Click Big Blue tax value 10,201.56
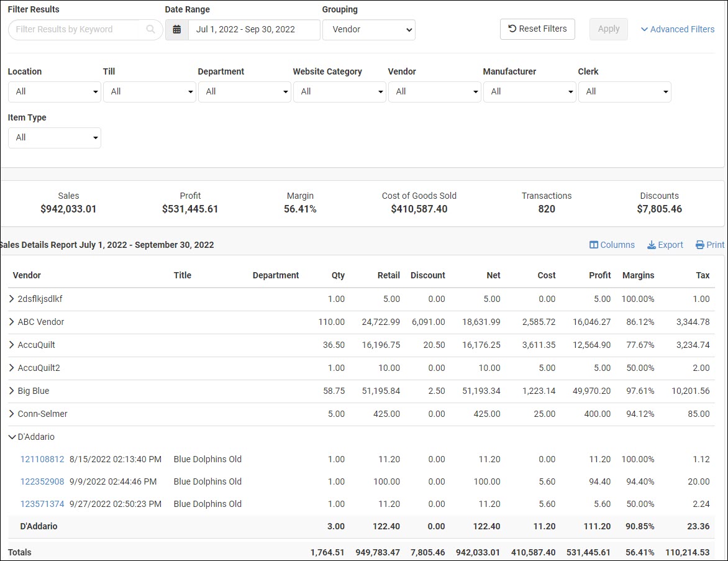728x561 pixels. coord(690,391)
